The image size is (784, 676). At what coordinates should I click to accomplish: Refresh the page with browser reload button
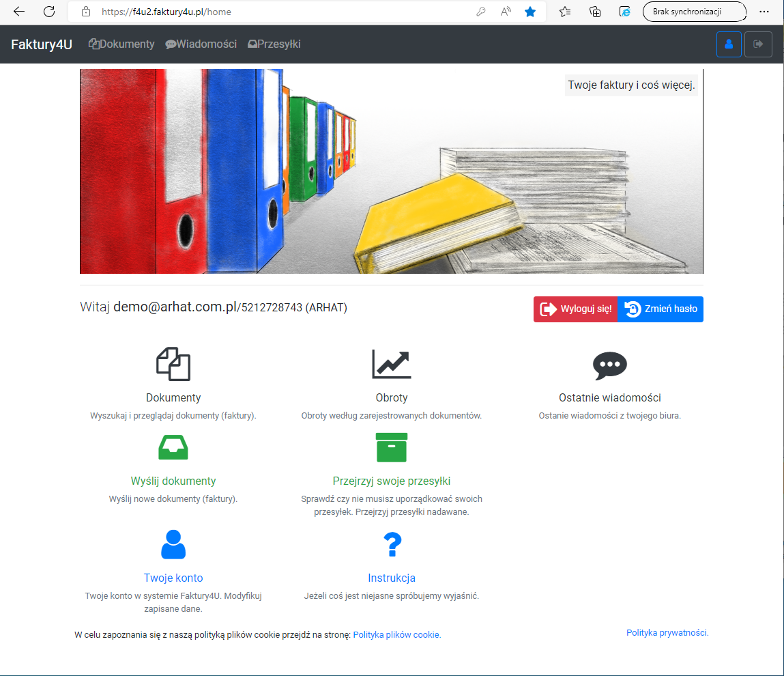[49, 12]
